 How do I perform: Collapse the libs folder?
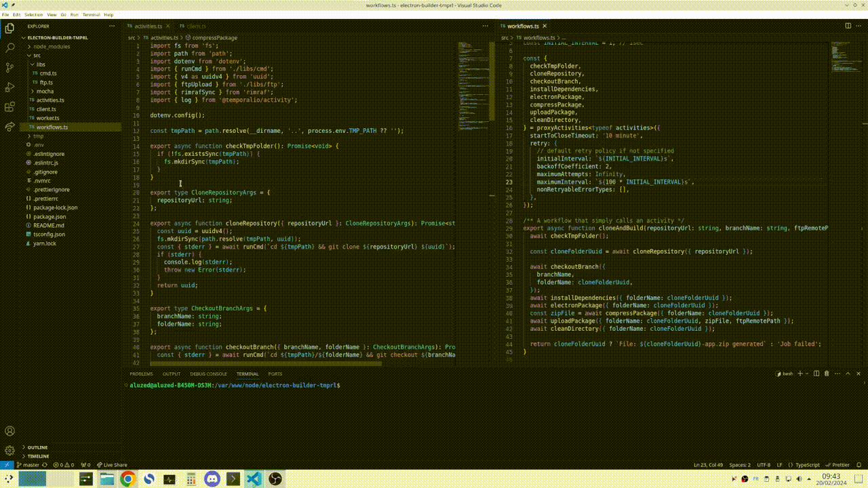pyautogui.click(x=41, y=64)
